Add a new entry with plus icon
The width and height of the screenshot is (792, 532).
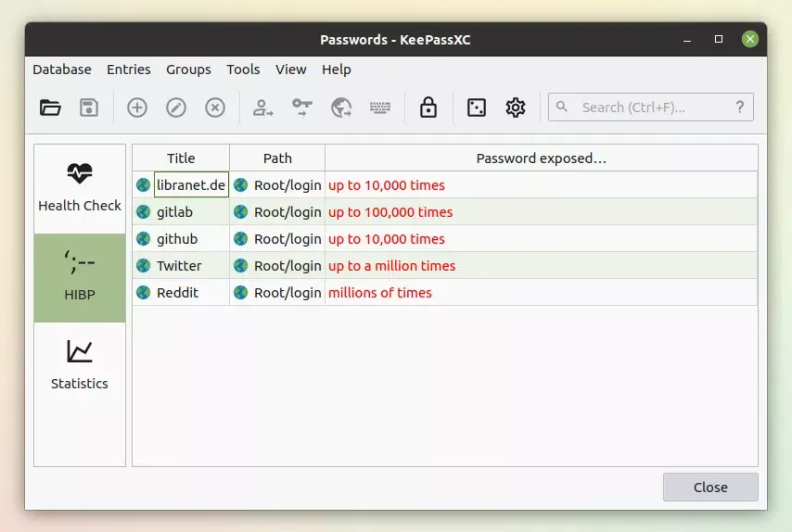point(137,108)
